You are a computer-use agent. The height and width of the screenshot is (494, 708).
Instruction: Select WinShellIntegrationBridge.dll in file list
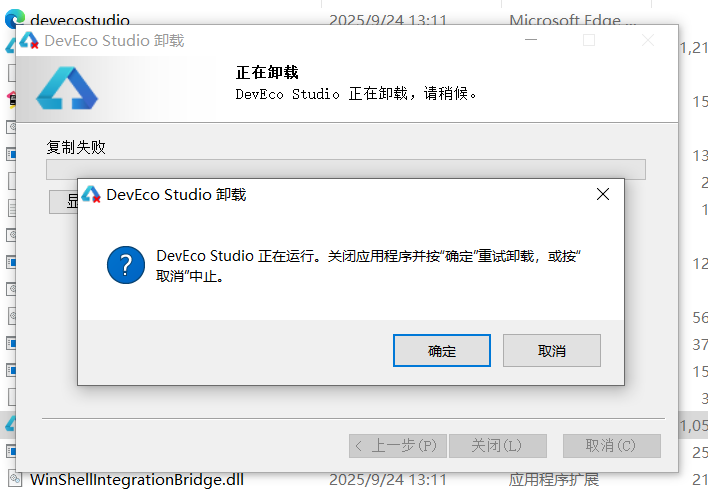(137, 480)
